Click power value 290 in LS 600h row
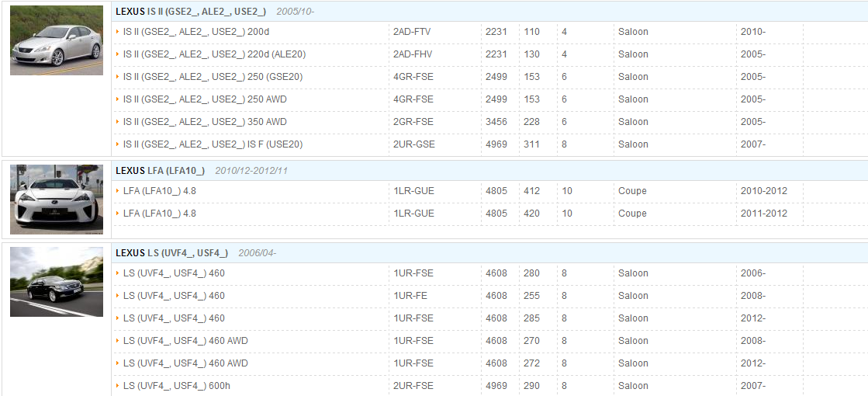The width and height of the screenshot is (868, 396). coord(531,386)
